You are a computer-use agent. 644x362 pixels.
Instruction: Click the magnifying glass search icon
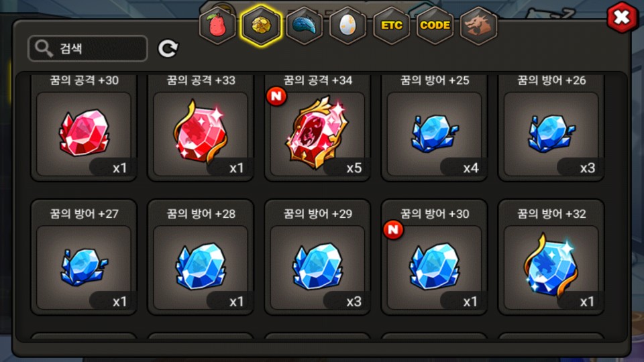(44, 48)
